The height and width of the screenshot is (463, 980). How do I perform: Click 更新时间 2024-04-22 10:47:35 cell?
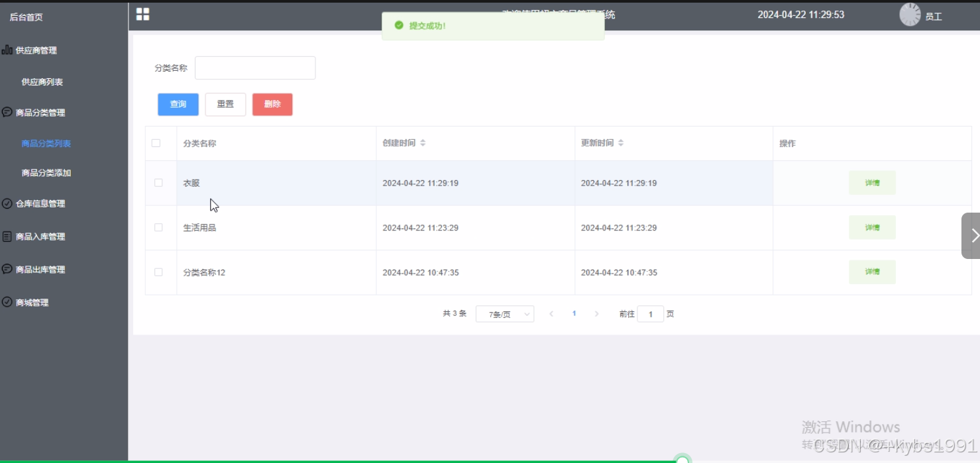tap(673, 272)
